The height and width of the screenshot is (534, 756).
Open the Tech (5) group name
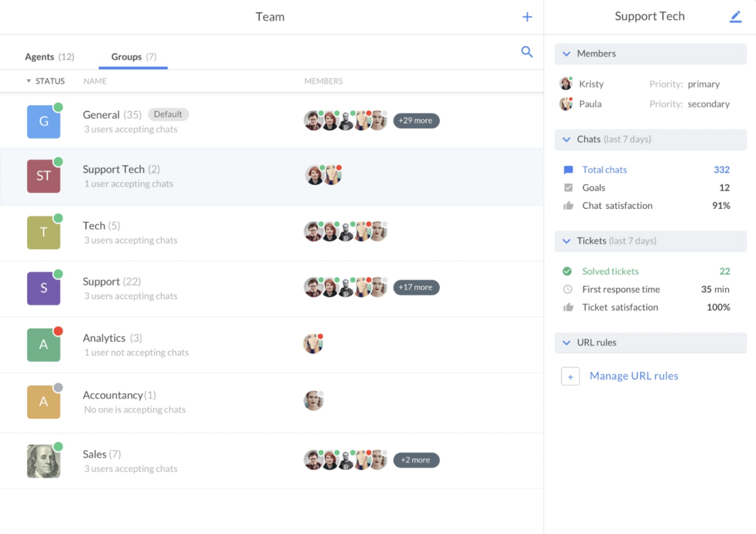tap(101, 226)
